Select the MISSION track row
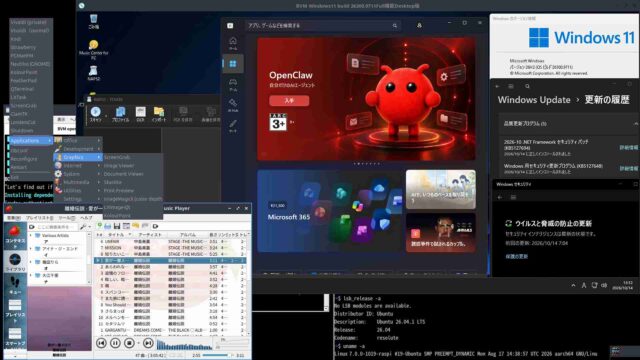 point(171,248)
